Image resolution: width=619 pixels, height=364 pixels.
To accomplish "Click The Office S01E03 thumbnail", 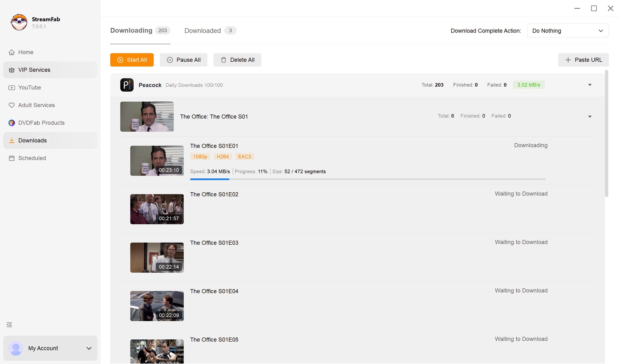I will [157, 258].
